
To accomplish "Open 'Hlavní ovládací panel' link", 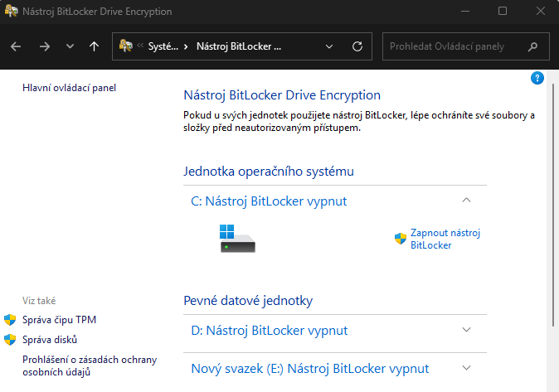I will coord(69,88).
